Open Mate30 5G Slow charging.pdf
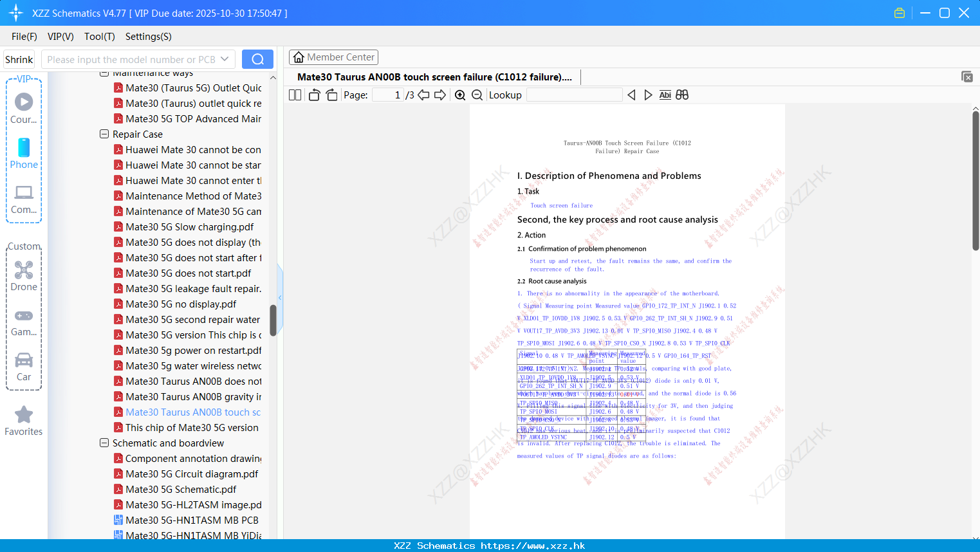The width and height of the screenshot is (980, 552). [x=184, y=226]
